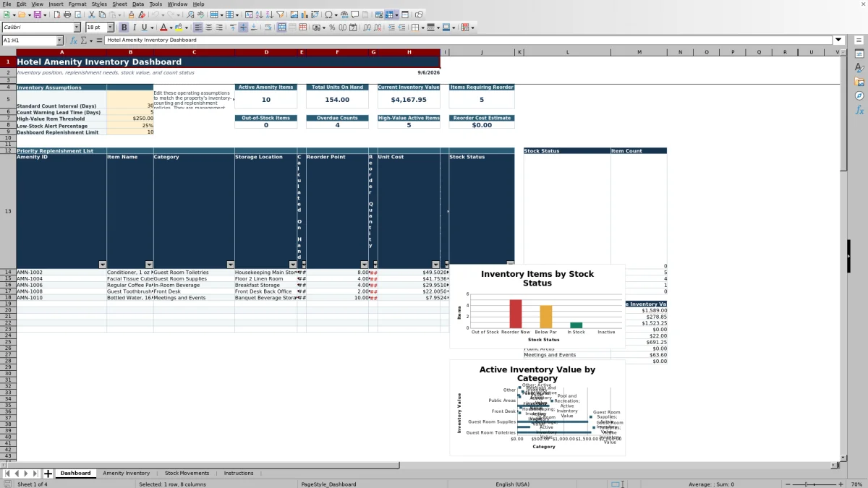The width and height of the screenshot is (868, 488).
Task: Click the Format as Percent icon
Action: coord(332,27)
